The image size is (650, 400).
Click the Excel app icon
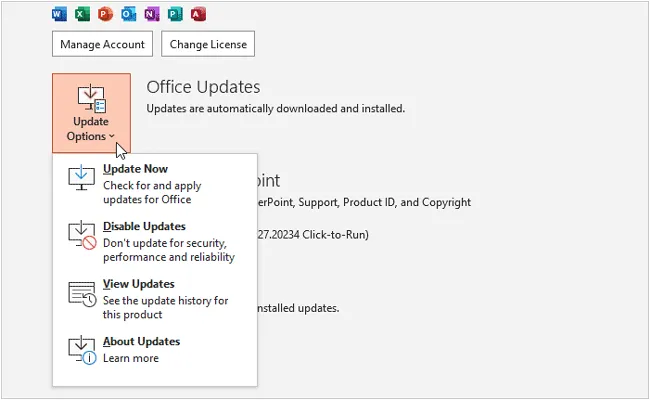tap(82, 15)
